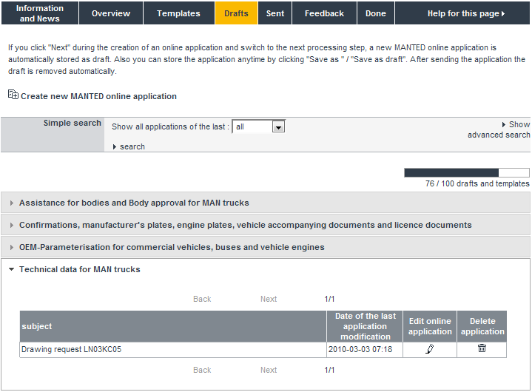Click top Next pagination link
The width and height of the screenshot is (532, 392).
click(x=269, y=299)
